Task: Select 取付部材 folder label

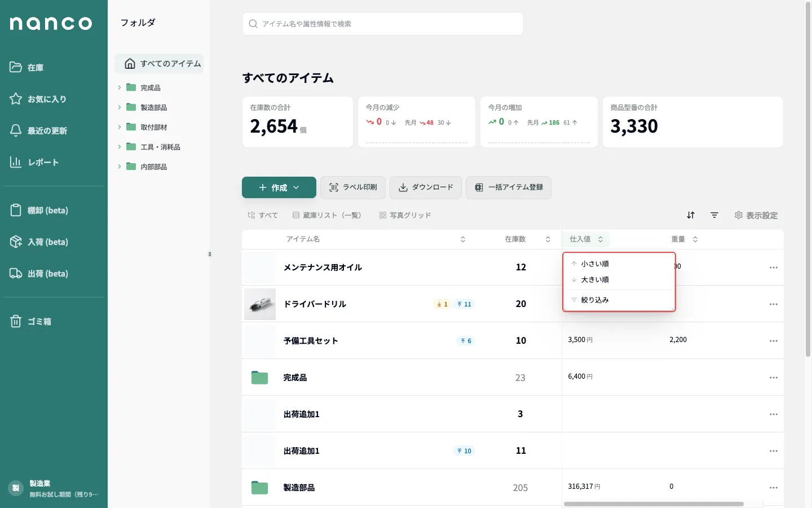Action: click(154, 127)
